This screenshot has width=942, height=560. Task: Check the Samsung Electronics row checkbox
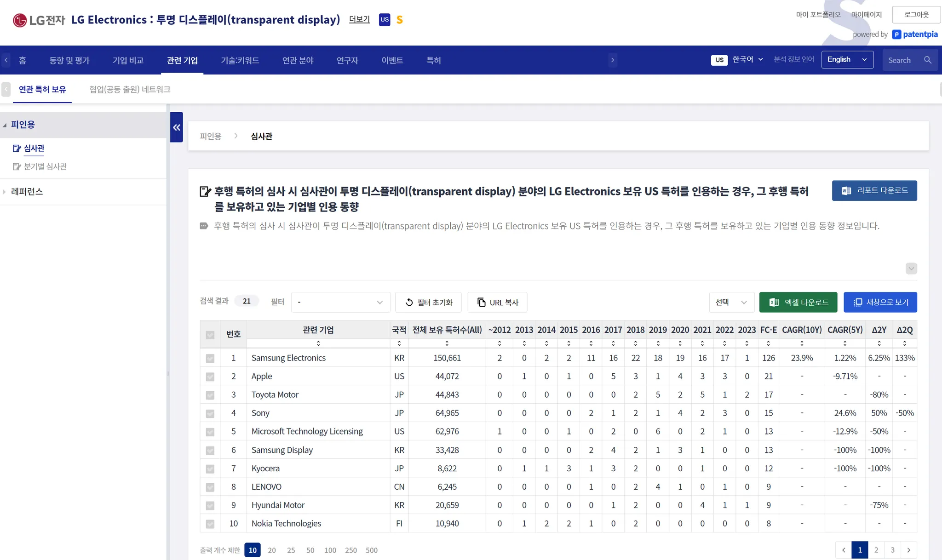point(210,358)
